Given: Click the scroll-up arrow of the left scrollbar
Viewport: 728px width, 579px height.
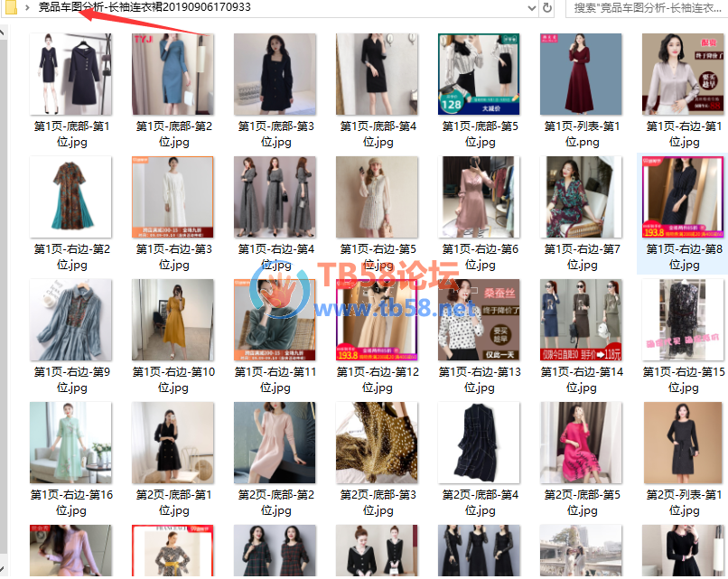Looking at the screenshot, I should (3, 33).
